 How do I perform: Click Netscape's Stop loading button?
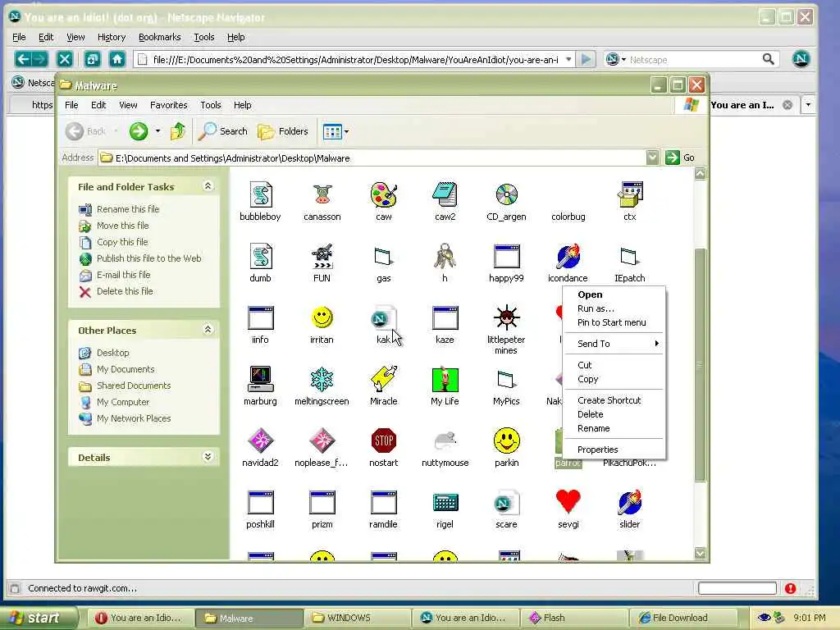click(x=64, y=59)
